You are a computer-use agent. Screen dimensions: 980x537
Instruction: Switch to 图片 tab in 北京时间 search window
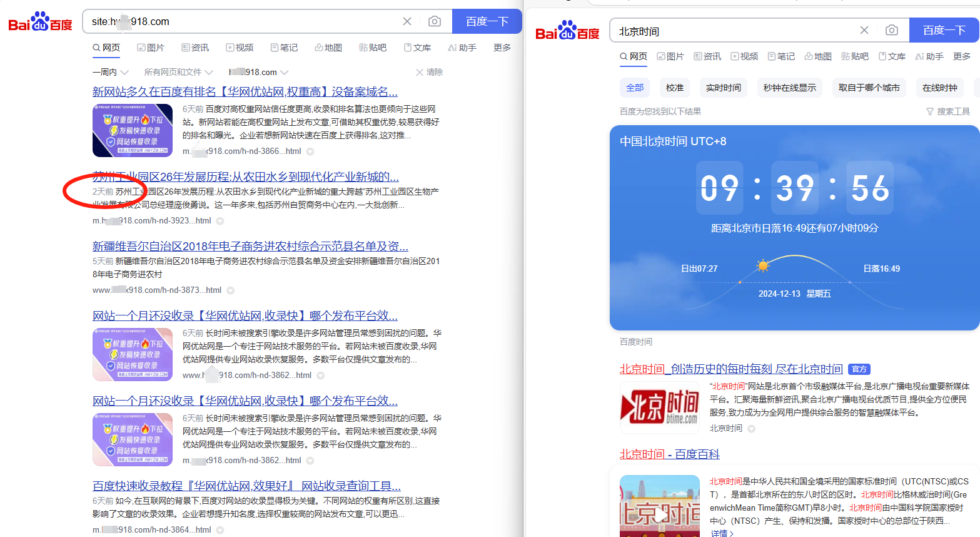pyautogui.click(x=670, y=56)
